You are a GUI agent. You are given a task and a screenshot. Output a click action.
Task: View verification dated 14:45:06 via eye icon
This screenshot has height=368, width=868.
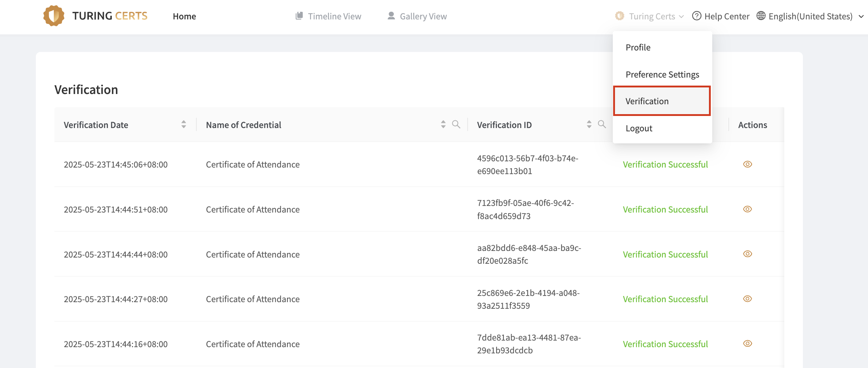pos(747,164)
